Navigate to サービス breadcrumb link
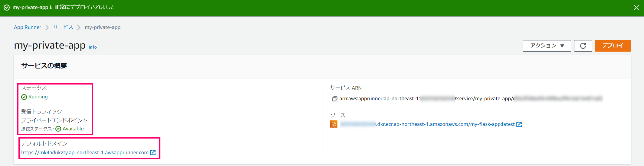Viewport: 644px width, 166px height. coord(63,27)
